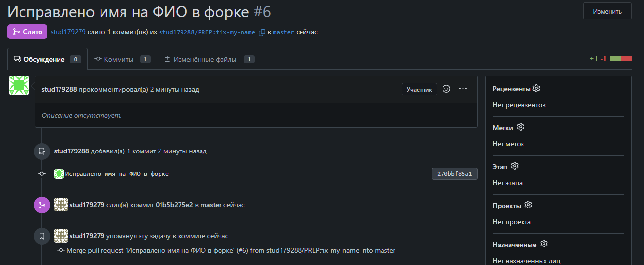Open Проекты gear settings
644x265 pixels.
528,205
